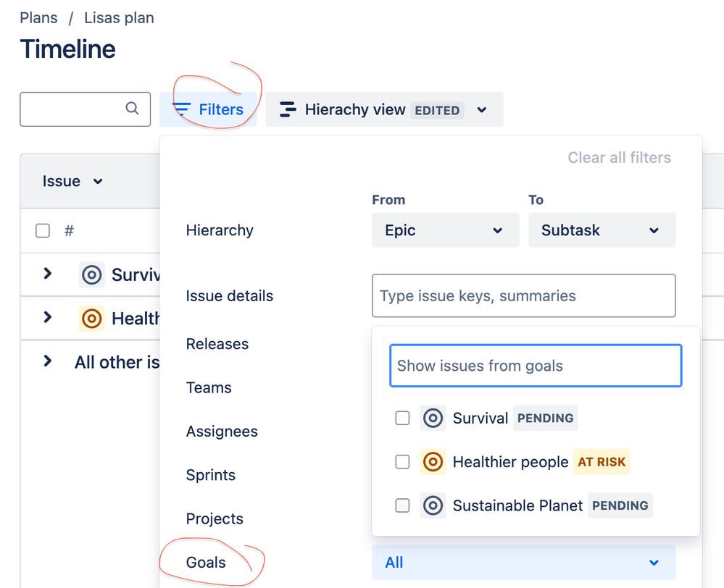Click the Survival target icon in the goals dropdown
The image size is (724, 588).
[x=433, y=418]
